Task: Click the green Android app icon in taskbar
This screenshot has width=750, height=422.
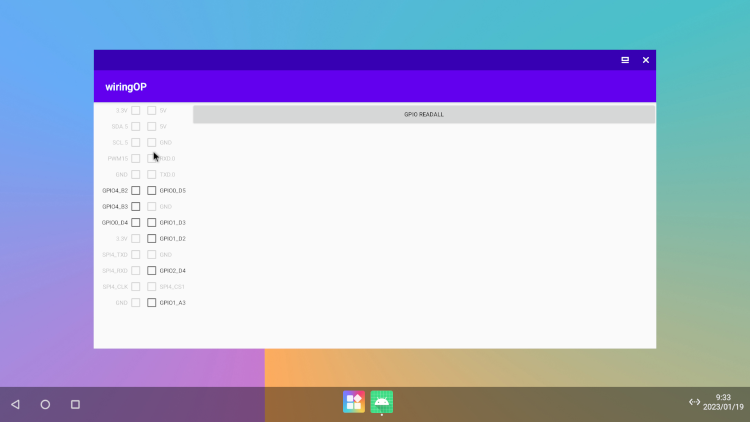Action: [382, 402]
